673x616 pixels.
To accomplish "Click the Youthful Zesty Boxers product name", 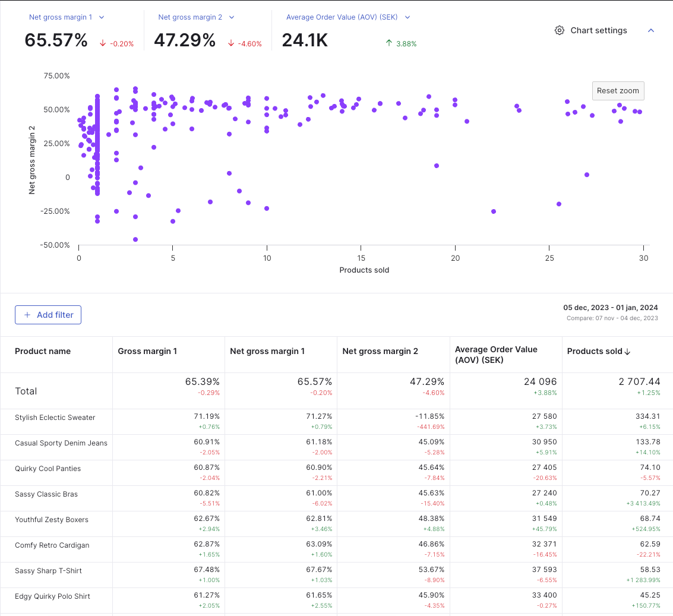I will [x=52, y=520].
